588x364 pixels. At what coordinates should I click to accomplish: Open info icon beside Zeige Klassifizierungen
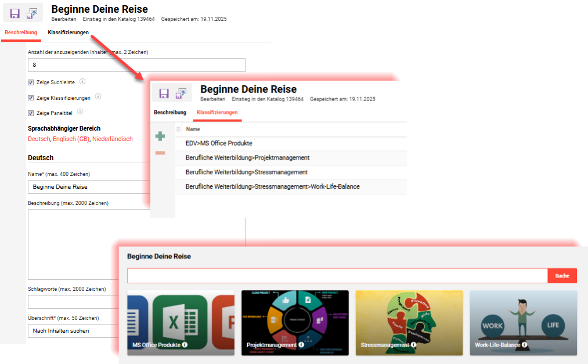(98, 96)
